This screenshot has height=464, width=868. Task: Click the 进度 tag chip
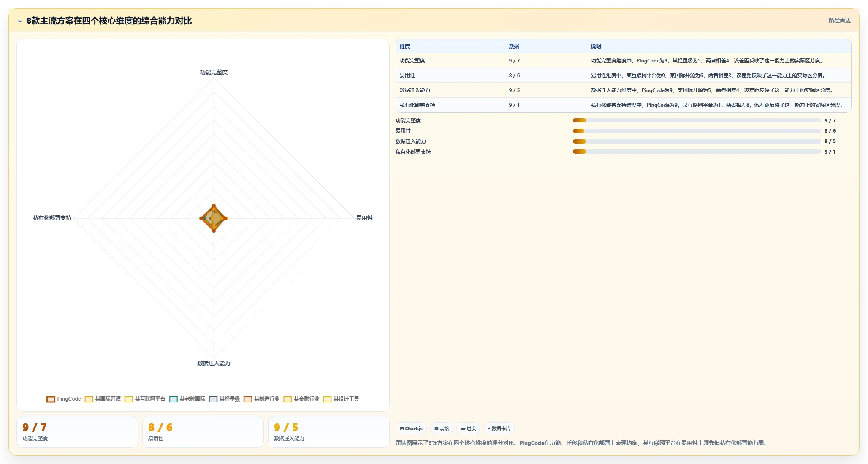point(468,429)
